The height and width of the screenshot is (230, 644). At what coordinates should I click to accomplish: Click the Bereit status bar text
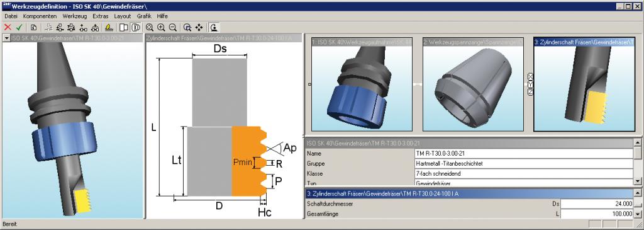10,224
